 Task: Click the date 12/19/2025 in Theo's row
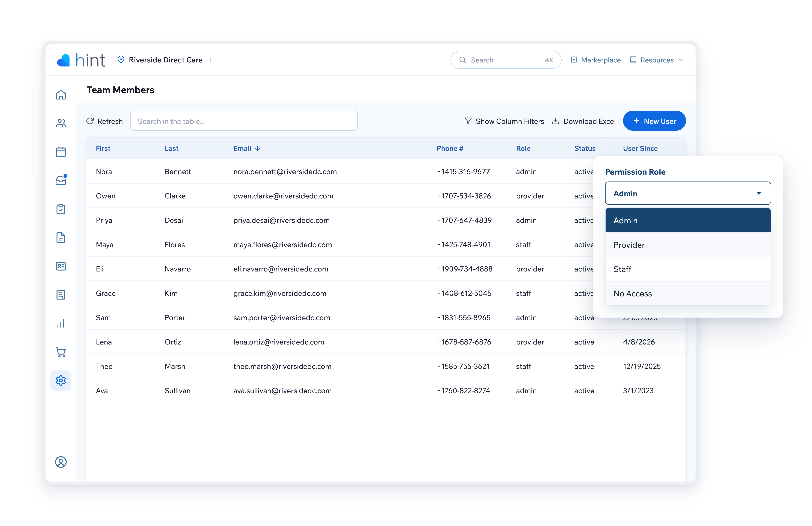[x=642, y=366]
